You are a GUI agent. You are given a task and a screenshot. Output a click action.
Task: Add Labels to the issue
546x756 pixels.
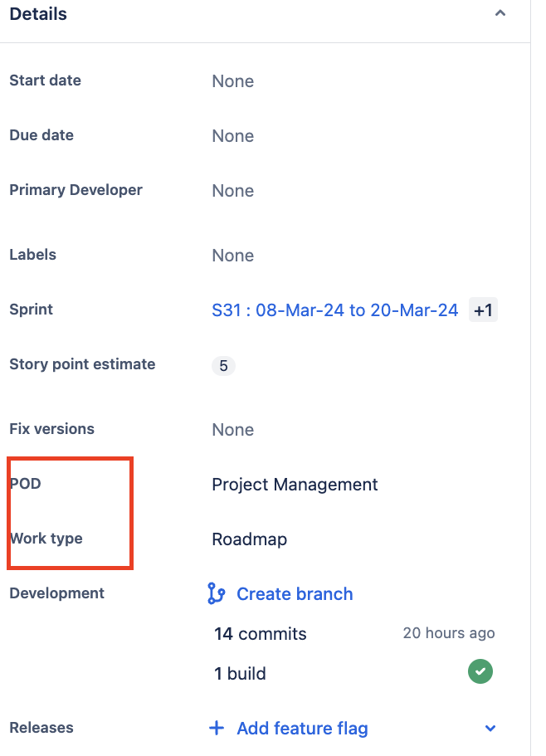232,256
